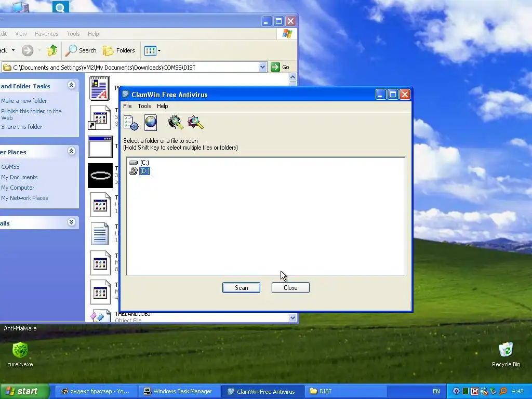Open My Computer under Other Places
The image size is (532, 399).
18,187
